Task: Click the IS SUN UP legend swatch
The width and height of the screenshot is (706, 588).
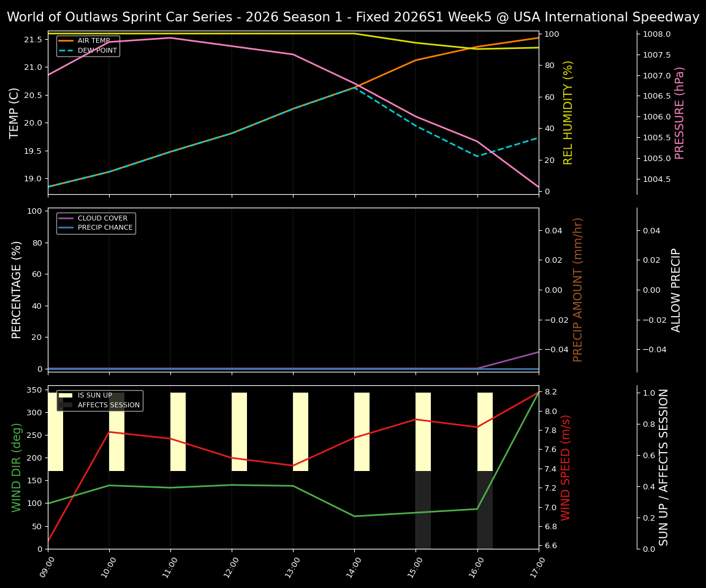Action: pyautogui.click(x=64, y=394)
